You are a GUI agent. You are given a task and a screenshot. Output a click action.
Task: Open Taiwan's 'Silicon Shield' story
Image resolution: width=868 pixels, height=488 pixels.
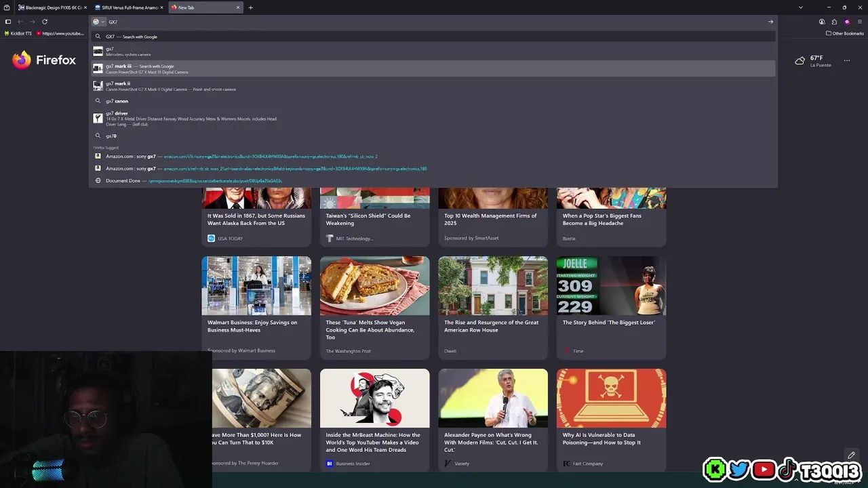coord(368,220)
